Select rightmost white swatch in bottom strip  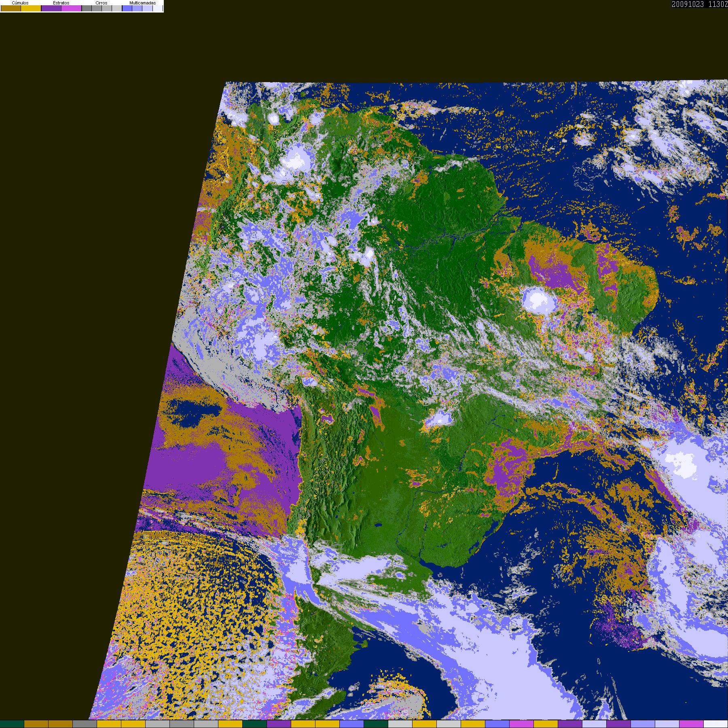click(x=716, y=724)
